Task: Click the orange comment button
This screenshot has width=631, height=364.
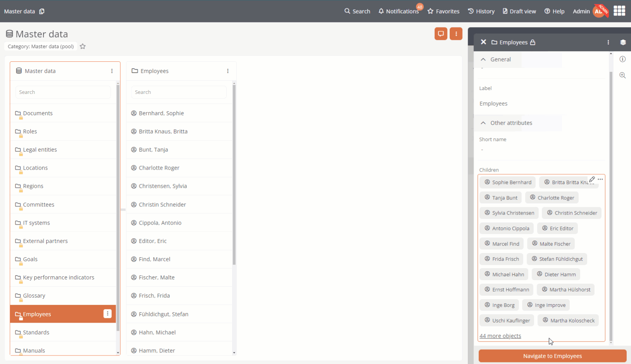Action: [x=440, y=34]
